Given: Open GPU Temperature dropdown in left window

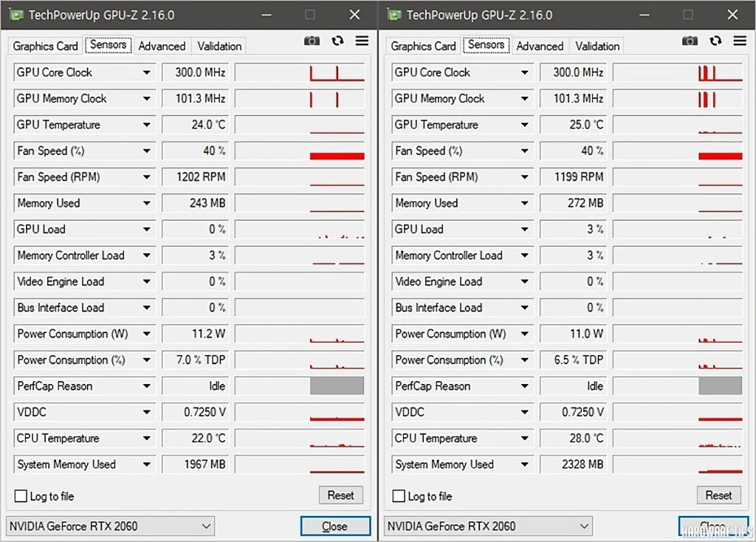Looking at the screenshot, I should point(146,125).
